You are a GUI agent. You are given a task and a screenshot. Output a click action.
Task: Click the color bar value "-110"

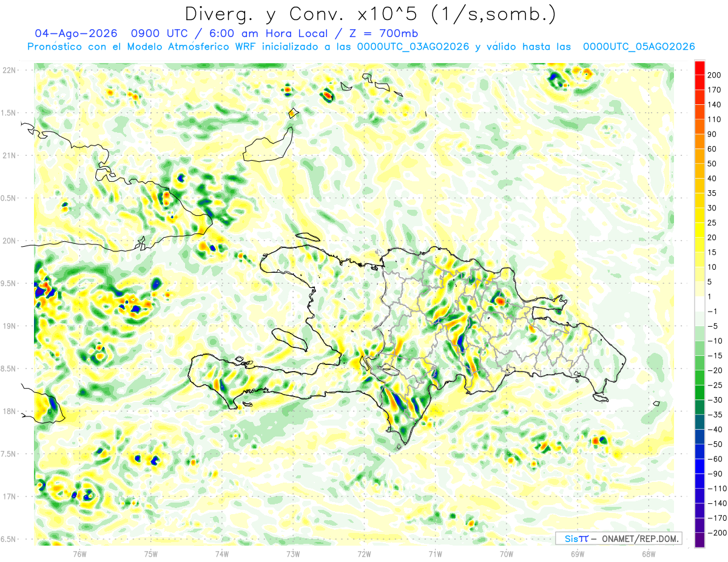point(717,489)
